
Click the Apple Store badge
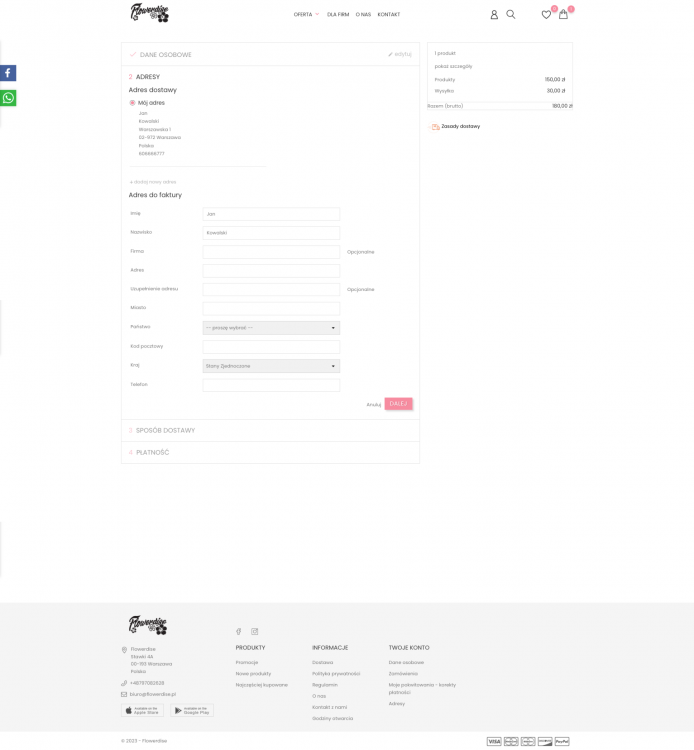click(x=143, y=710)
